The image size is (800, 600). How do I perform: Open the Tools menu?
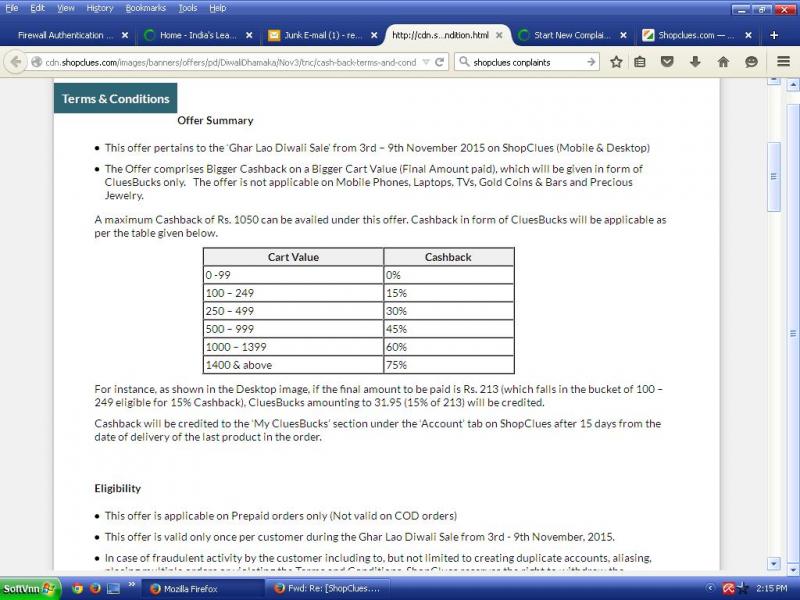(188, 8)
